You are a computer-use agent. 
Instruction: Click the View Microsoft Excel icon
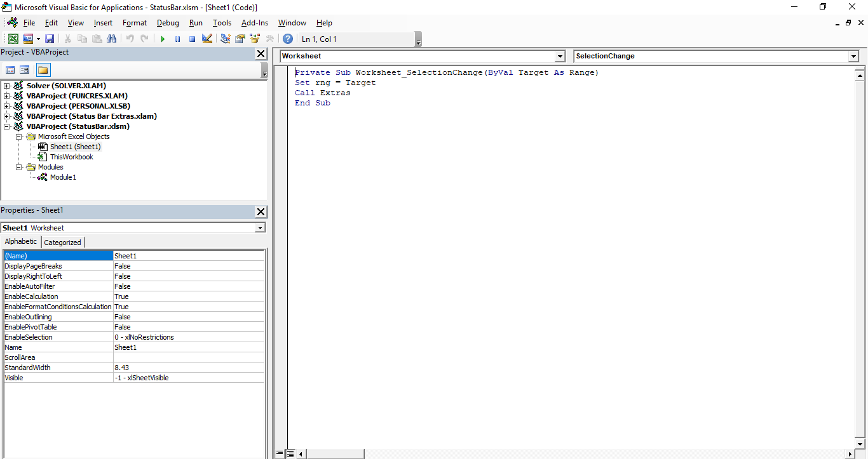[x=13, y=39]
